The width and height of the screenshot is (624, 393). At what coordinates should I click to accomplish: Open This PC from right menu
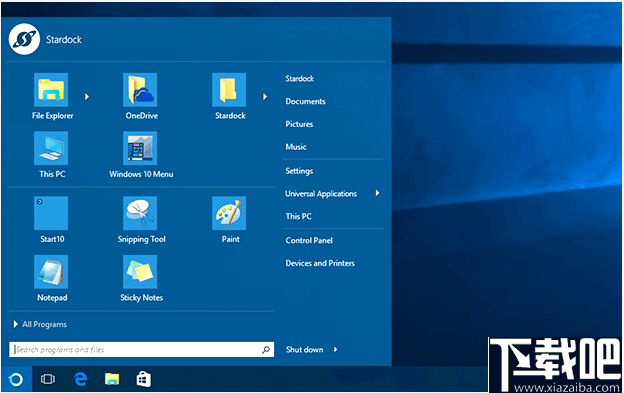pos(298,216)
